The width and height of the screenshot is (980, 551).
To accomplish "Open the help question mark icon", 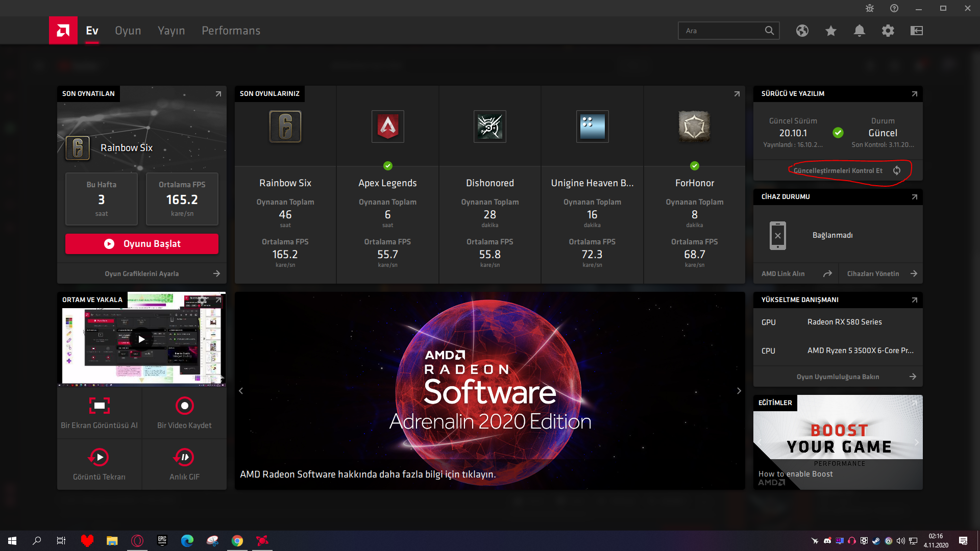I will 894,8.
